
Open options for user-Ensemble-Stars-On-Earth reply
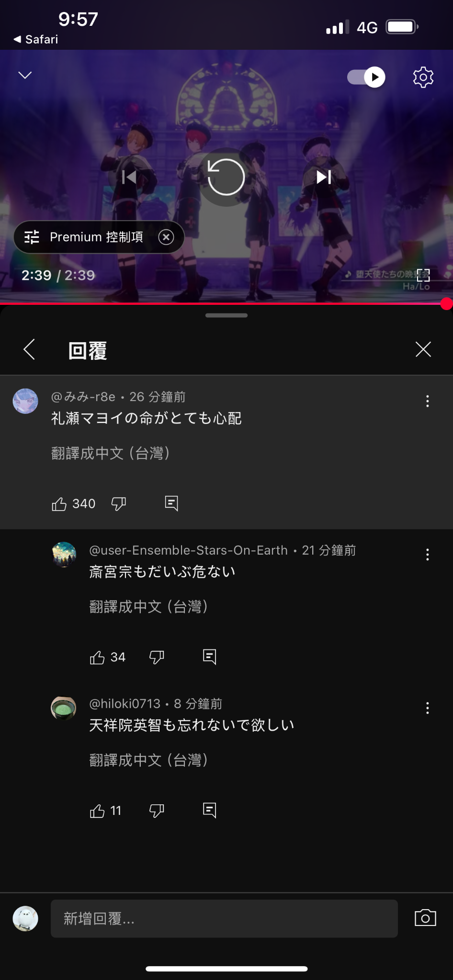pyautogui.click(x=427, y=555)
